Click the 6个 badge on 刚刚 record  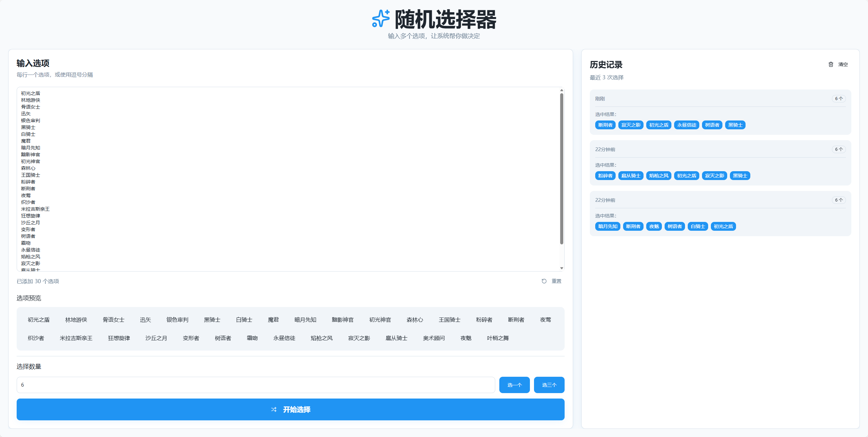(839, 99)
